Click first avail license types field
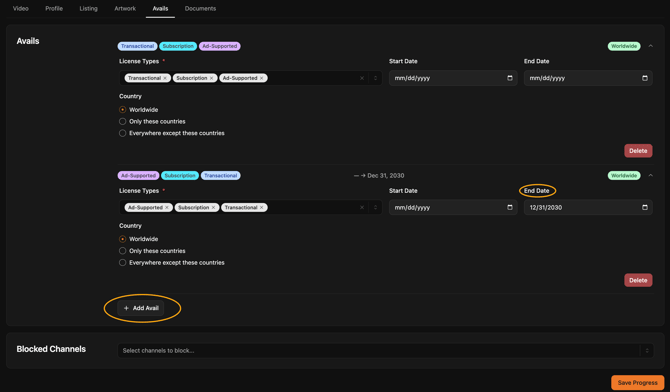Image resolution: width=670 pixels, height=392 pixels. click(250, 78)
